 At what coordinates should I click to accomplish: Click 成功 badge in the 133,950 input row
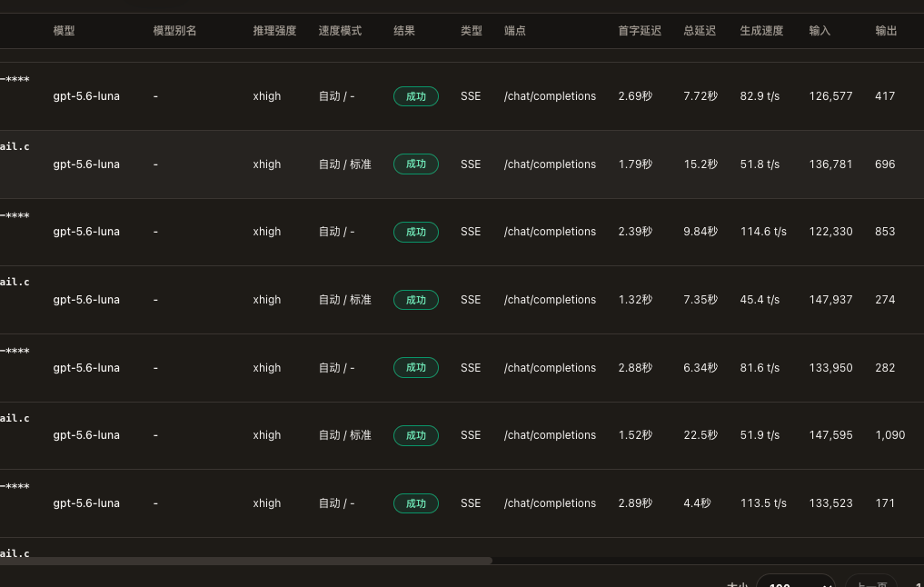[416, 368]
